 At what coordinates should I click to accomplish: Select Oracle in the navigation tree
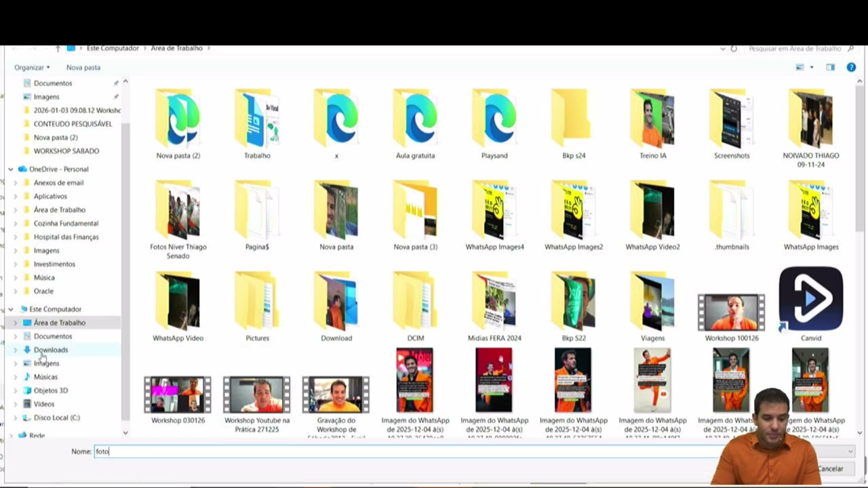[x=43, y=291]
